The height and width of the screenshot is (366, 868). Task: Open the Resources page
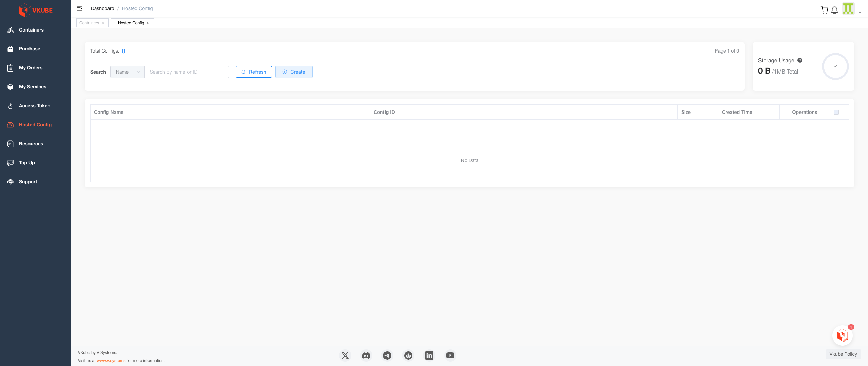pyautogui.click(x=36, y=144)
